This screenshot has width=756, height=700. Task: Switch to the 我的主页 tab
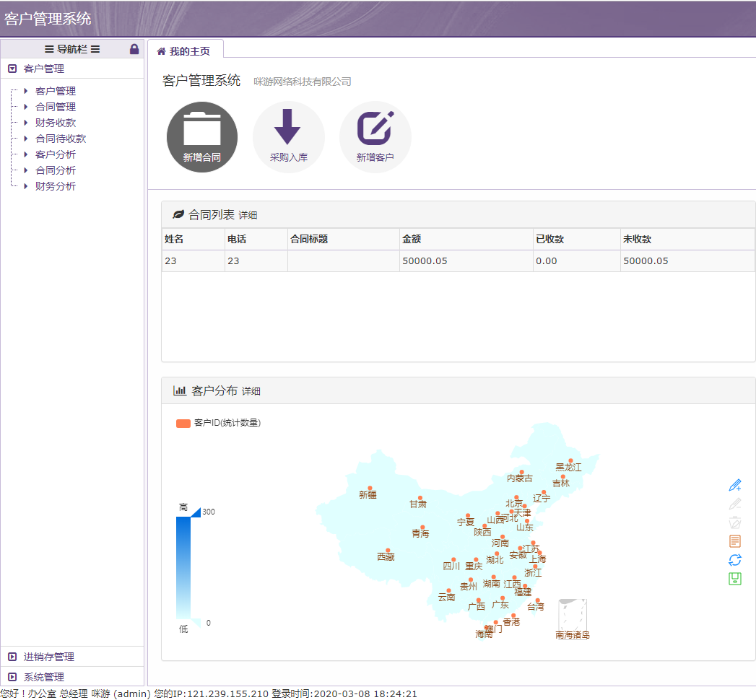(185, 51)
